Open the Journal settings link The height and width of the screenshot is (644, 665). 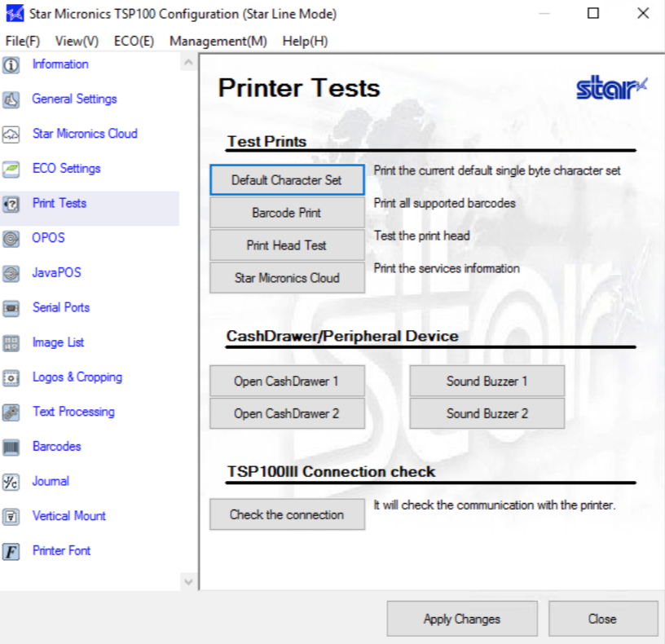[x=51, y=481]
